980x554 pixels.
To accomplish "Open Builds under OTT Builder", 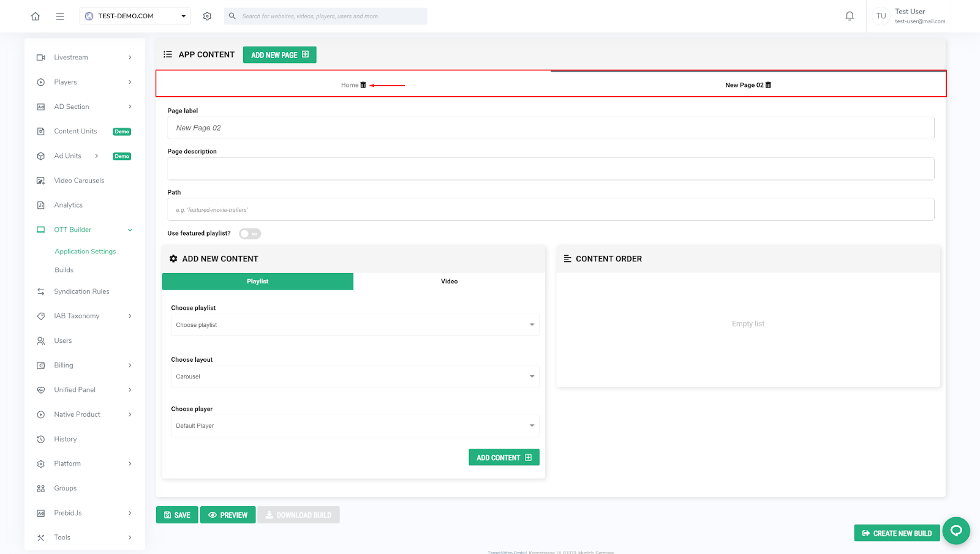I will click(x=64, y=270).
